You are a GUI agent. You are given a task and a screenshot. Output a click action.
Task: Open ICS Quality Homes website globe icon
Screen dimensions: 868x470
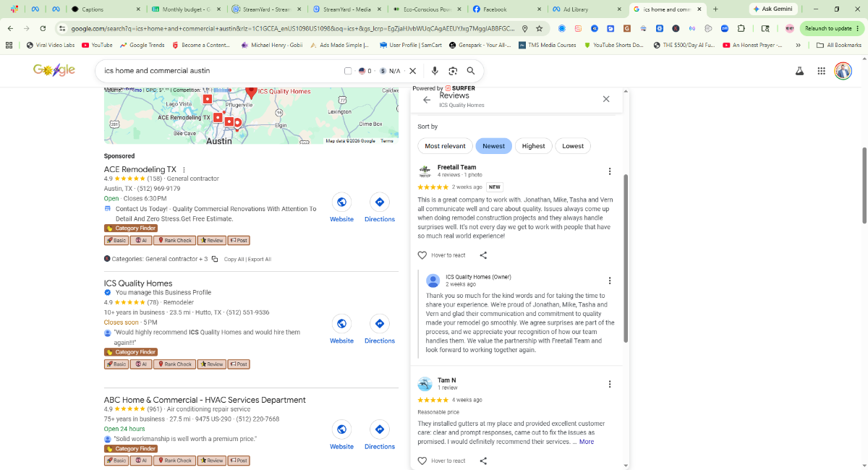341,324
